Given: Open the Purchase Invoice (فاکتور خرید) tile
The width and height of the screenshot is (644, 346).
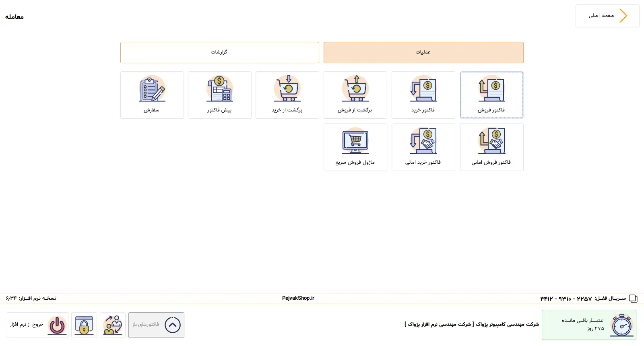Looking at the screenshot, I should pos(423,95).
